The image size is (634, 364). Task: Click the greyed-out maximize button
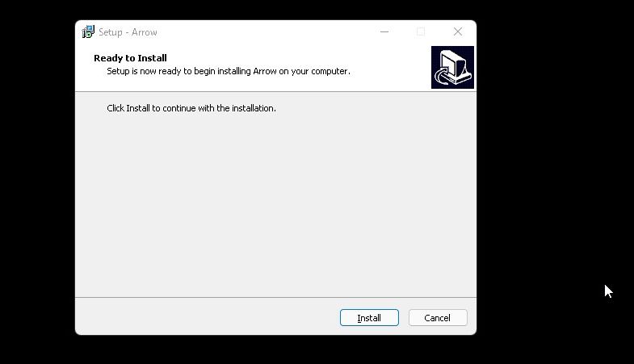coord(421,31)
